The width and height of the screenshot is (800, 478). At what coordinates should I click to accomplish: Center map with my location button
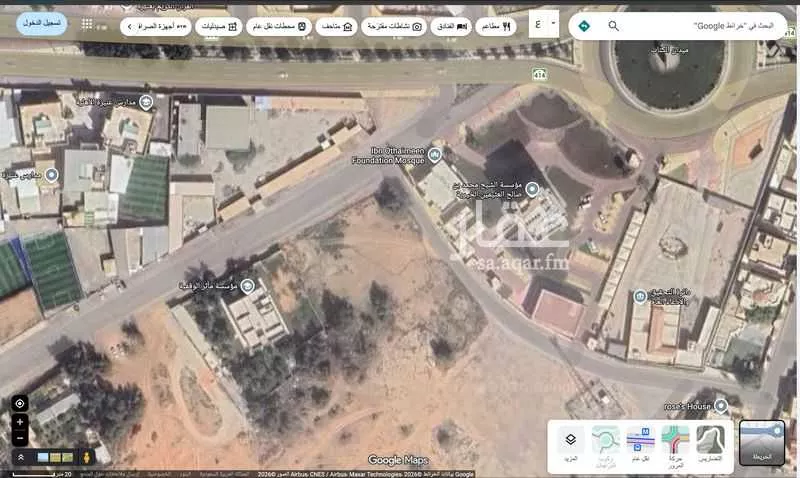[19, 403]
